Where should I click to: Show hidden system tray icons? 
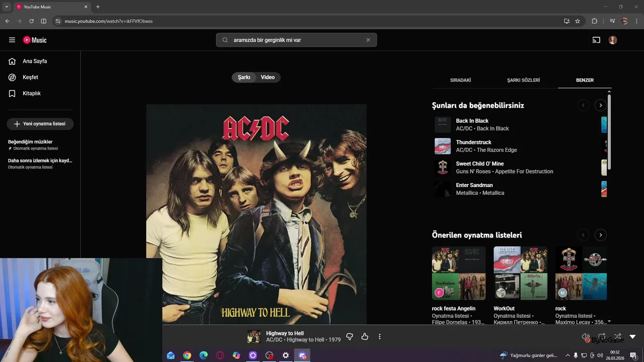point(568,355)
